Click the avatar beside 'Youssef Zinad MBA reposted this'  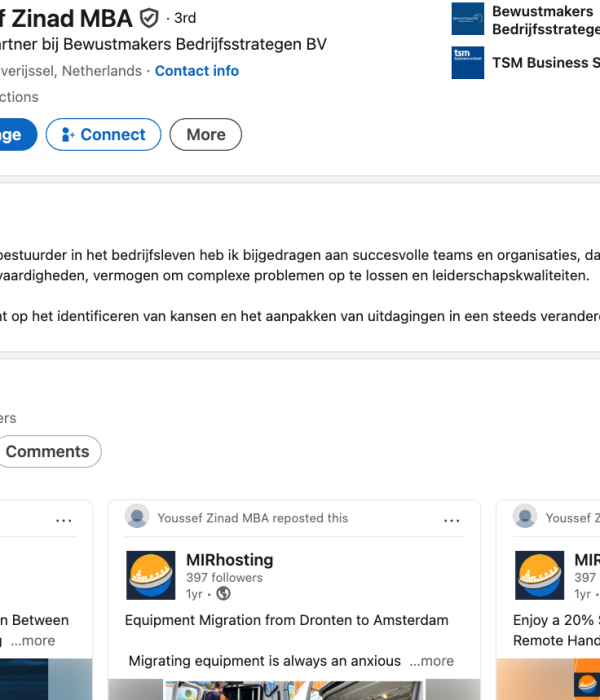(x=137, y=517)
